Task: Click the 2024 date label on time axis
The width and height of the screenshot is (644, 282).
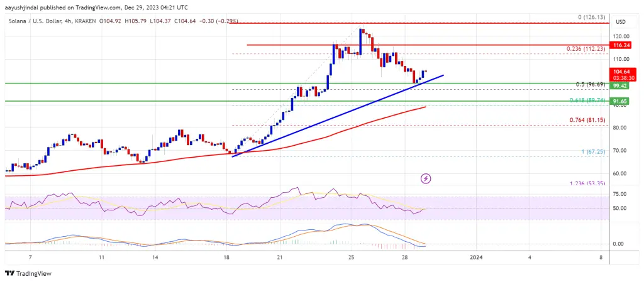Action: point(476,258)
